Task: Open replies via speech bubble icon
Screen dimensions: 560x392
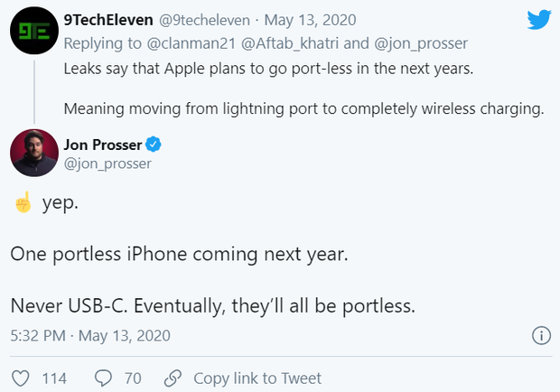Action: click(103, 378)
